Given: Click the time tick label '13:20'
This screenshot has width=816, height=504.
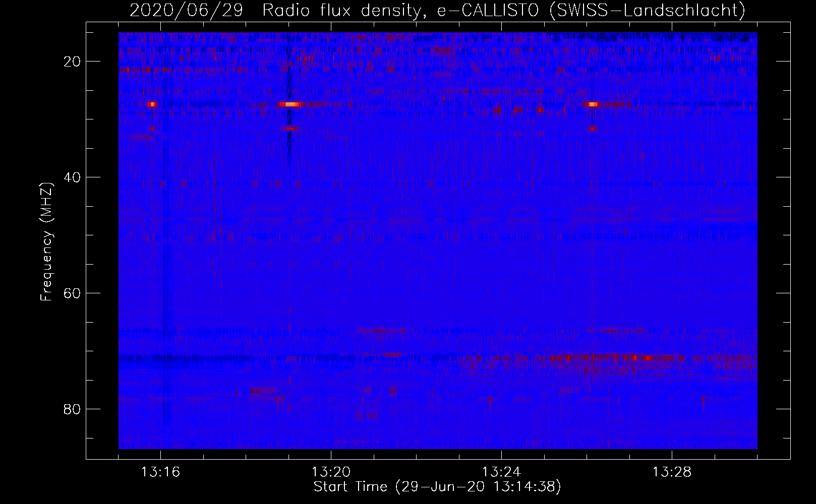Looking at the screenshot, I should point(331,472).
